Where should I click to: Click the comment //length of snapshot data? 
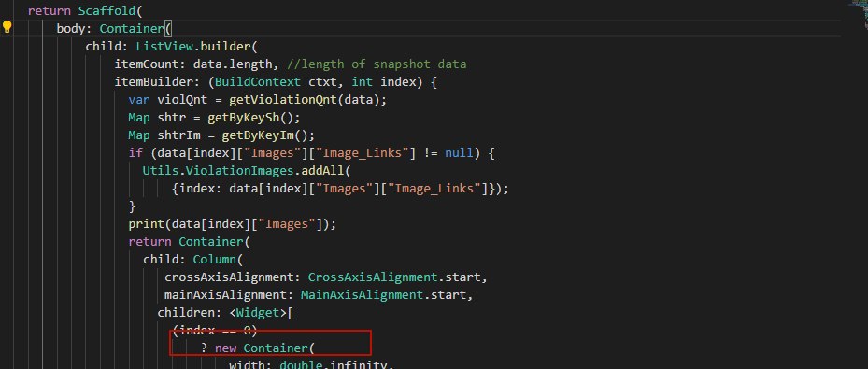[377, 64]
